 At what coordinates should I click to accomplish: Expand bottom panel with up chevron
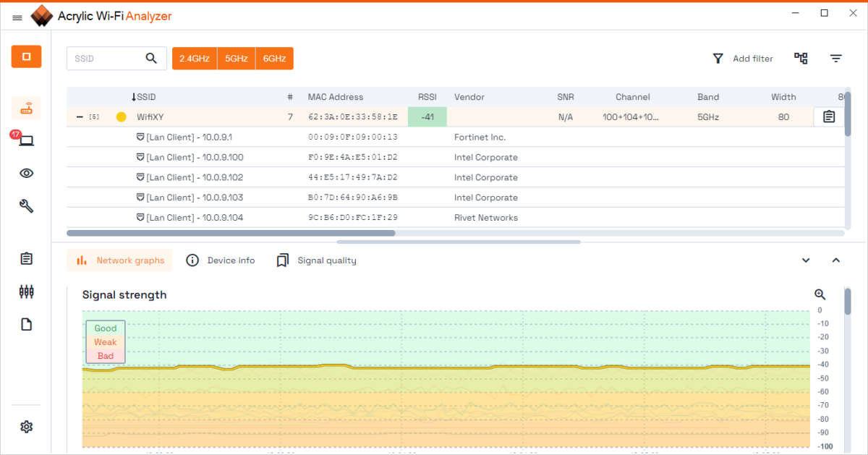[836, 260]
